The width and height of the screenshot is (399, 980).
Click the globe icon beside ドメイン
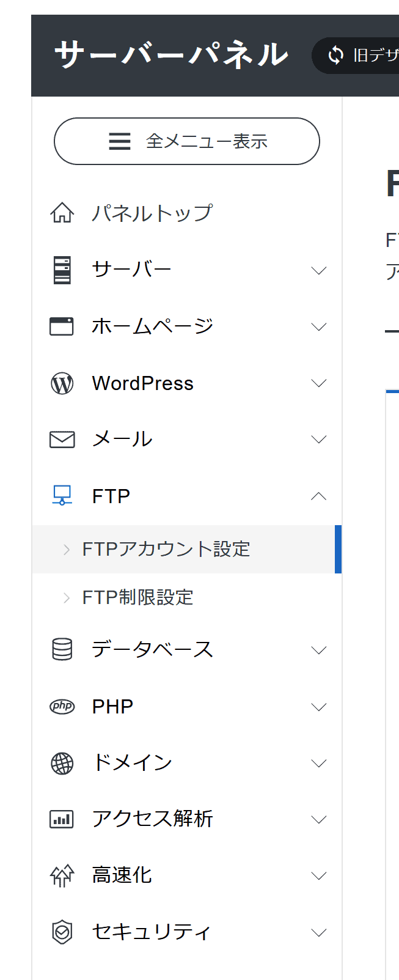click(62, 763)
